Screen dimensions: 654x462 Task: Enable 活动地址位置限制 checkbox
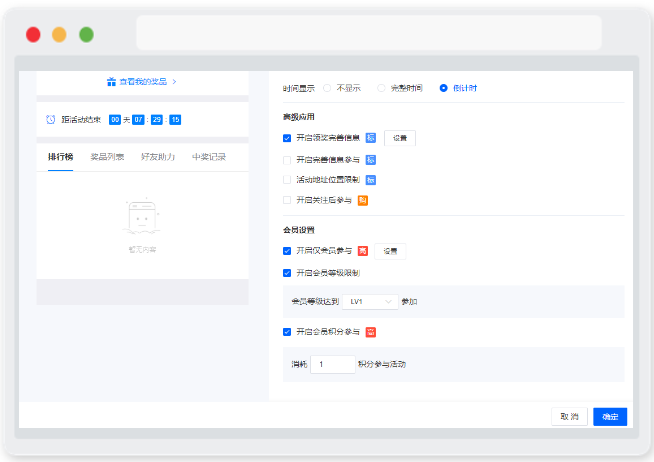[287, 180]
